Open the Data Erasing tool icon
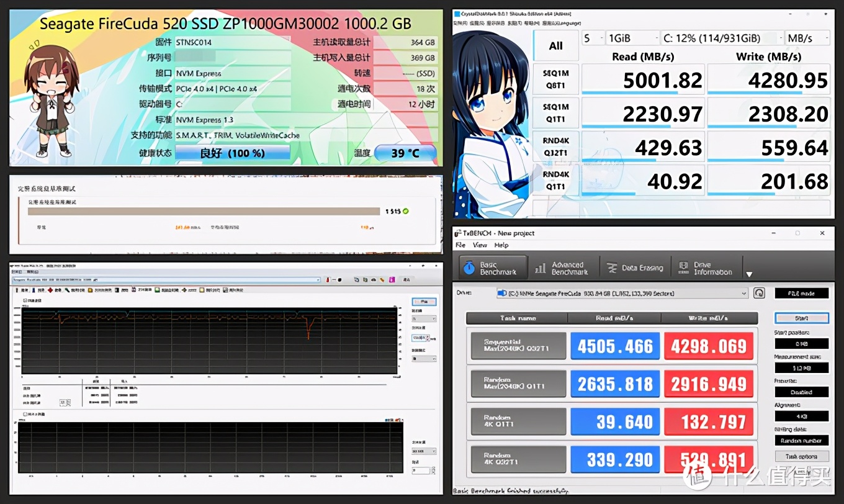Image resolution: width=844 pixels, height=504 pixels. click(611, 268)
